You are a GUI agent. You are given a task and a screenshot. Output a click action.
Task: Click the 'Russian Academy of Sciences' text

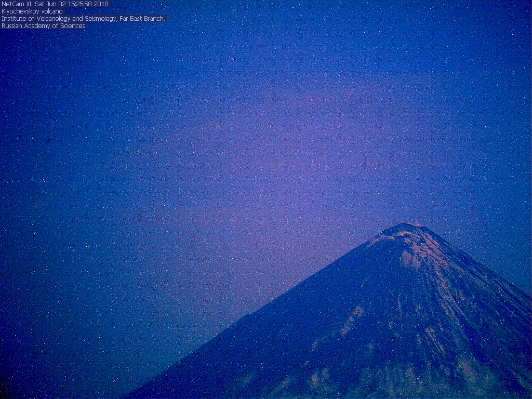[x=44, y=26]
